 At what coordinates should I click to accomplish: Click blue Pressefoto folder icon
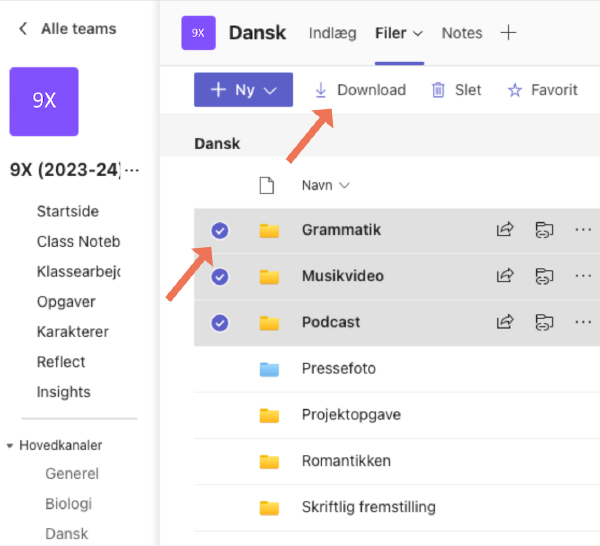(269, 369)
